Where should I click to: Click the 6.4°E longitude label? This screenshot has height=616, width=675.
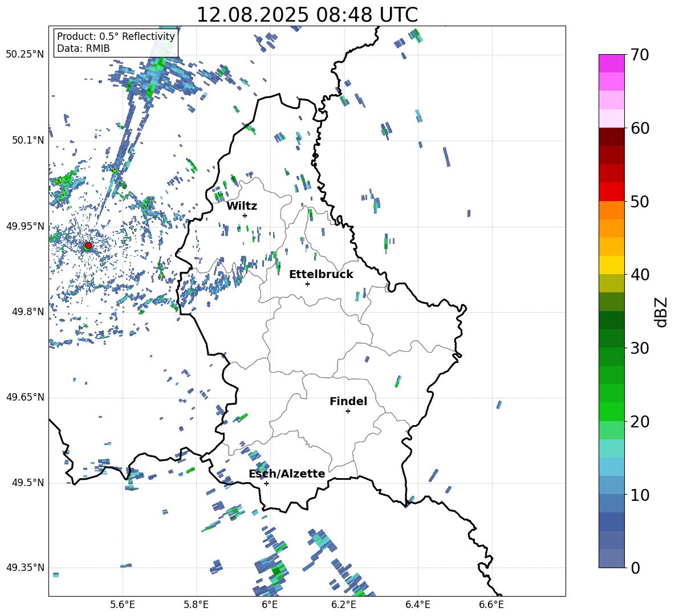[x=417, y=605]
